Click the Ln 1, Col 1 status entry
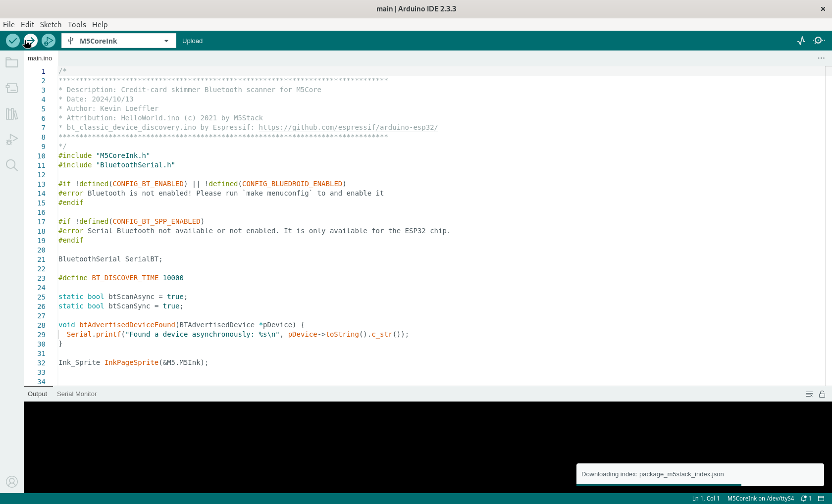 (706, 499)
